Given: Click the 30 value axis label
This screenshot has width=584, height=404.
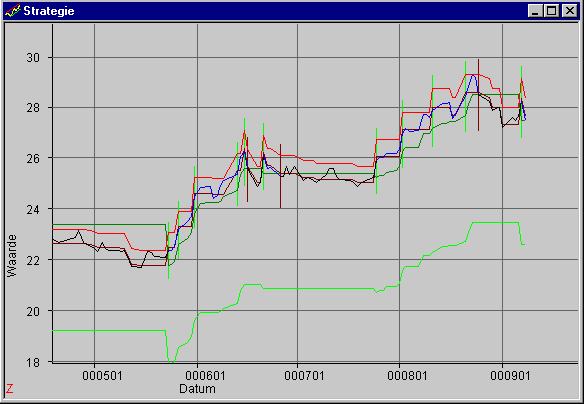Looking at the screenshot, I should pos(34,58).
